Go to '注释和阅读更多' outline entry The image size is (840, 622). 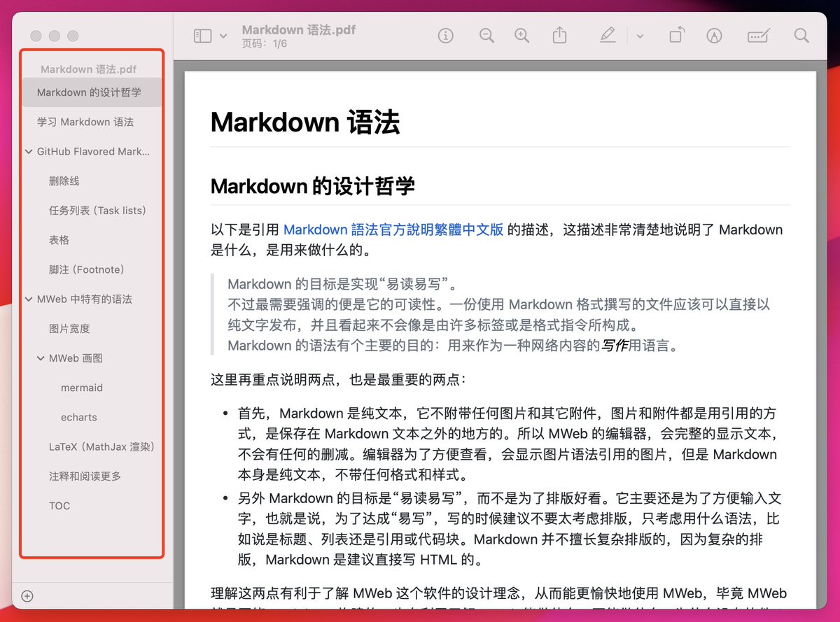[x=85, y=476]
